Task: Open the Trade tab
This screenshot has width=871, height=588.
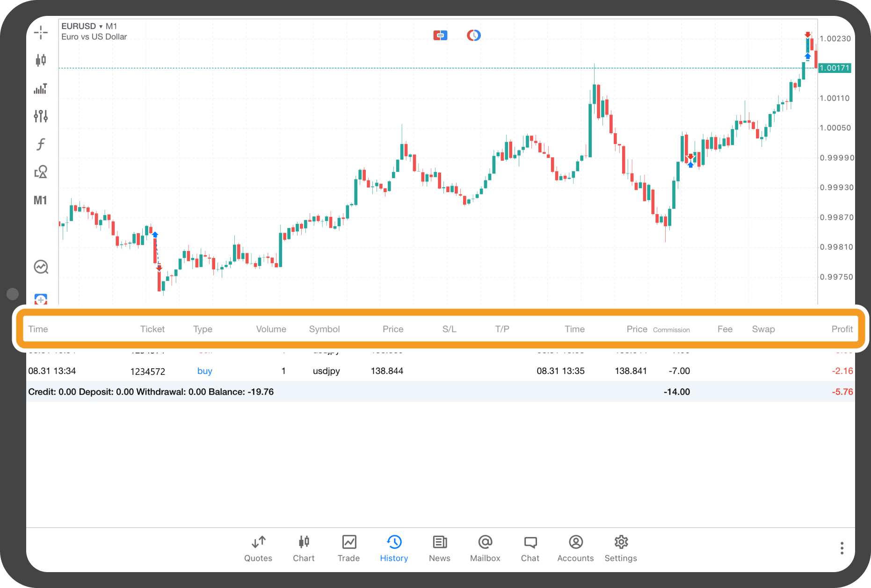Action: click(348, 548)
